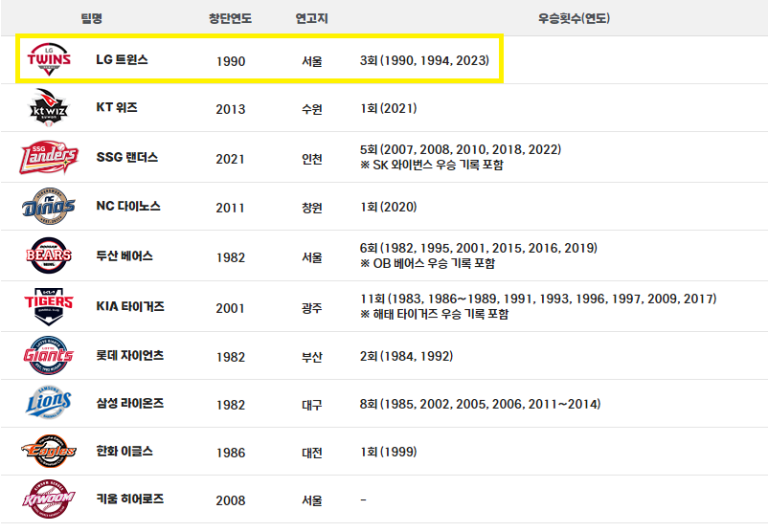Image resolution: width=768 pixels, height=532 pixels.
Task: Click founding year 1986 for 한화 이글스
Action: (230, 453)
